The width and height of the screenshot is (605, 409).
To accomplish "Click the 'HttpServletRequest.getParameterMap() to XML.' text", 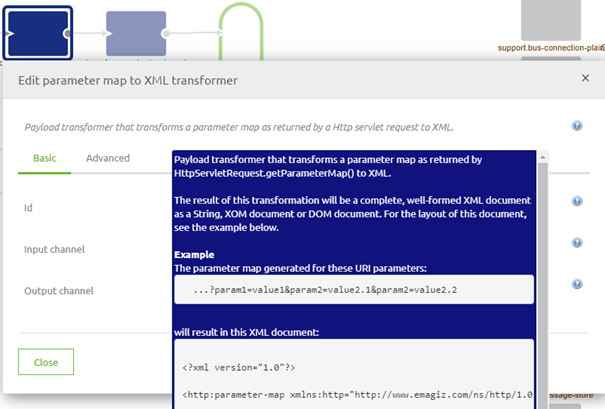I will coord(282,173).
